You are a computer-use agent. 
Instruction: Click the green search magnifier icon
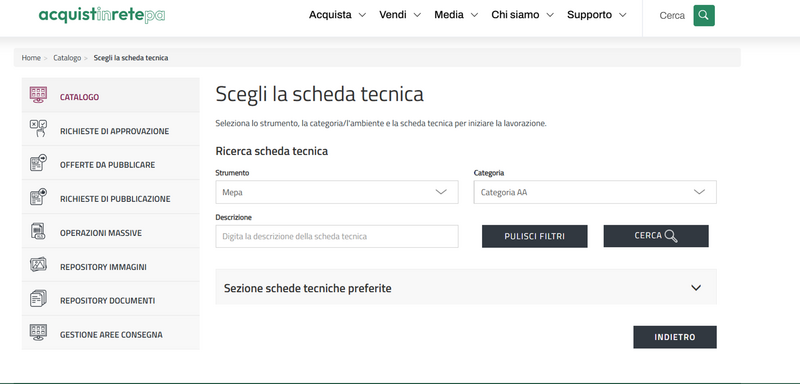click(704, 15)
